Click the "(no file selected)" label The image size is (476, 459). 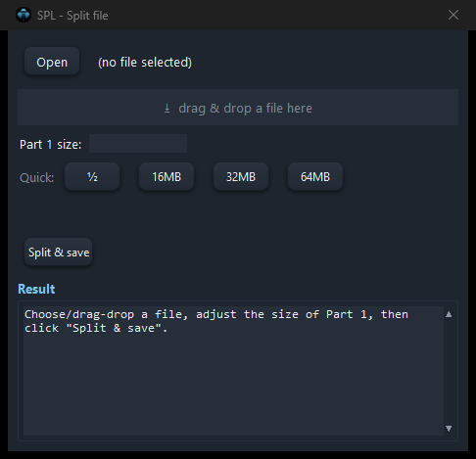145,62
